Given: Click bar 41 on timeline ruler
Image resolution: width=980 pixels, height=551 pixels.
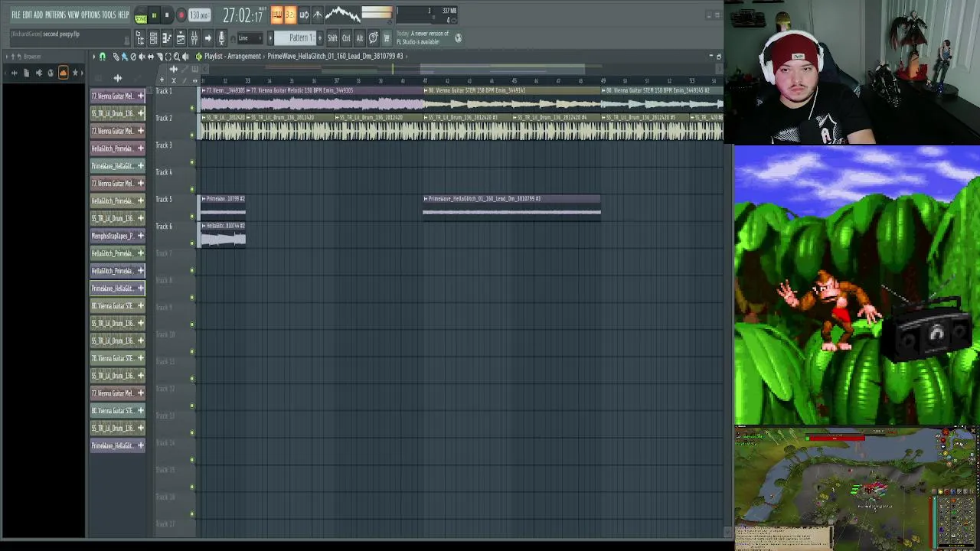Looking at the screenshot, I should coord(425,80).
